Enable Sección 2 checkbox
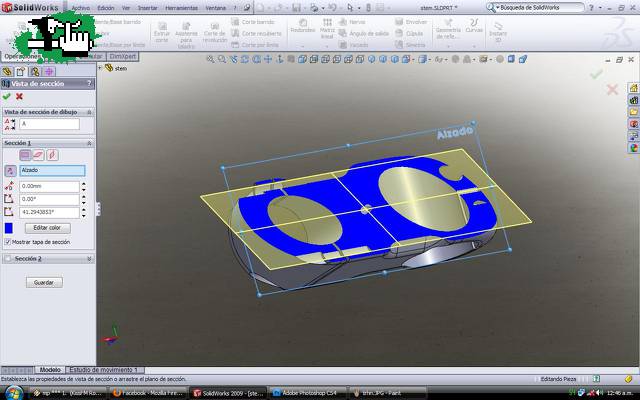The height and width of the screenshot is (400, 640). coord(8,259)
